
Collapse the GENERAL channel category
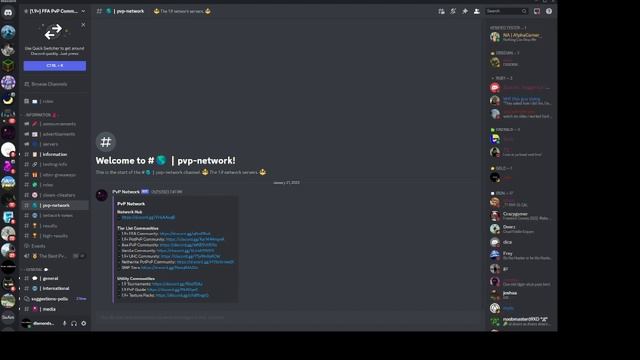pos(34,270)
